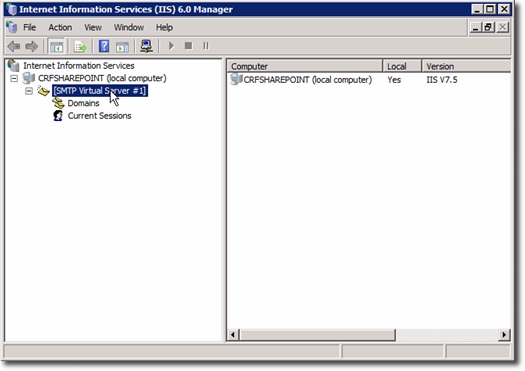Collapse the SMTP Virtual Server #1 node
Image resolution: width=525 pixels, height=371 pixels.
[29, 91]
